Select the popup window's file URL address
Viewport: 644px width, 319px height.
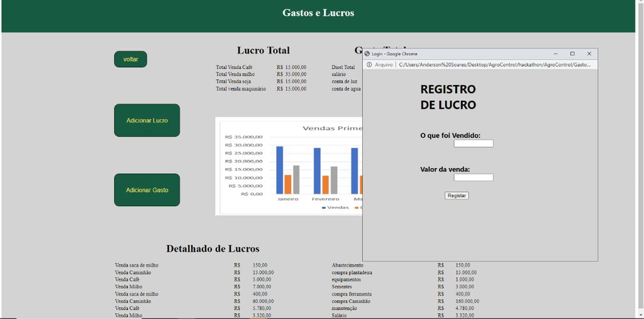coord(494,64)
